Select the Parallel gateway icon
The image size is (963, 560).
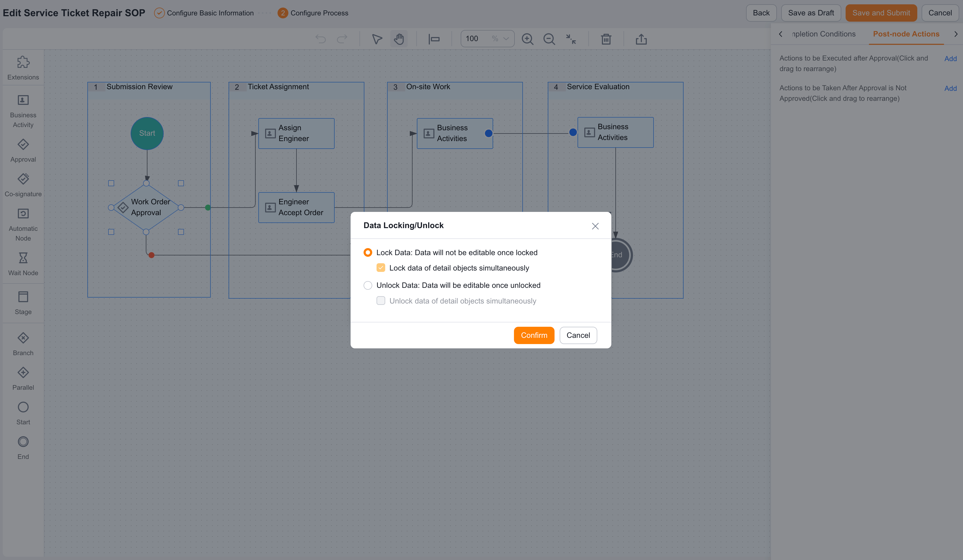pos(23,373)
